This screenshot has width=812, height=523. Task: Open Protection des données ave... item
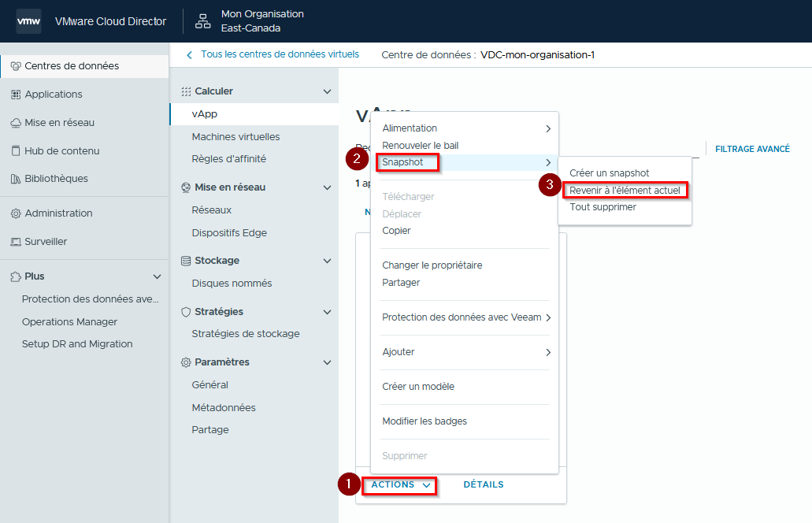pyautogui.click(x=90, y=299)
